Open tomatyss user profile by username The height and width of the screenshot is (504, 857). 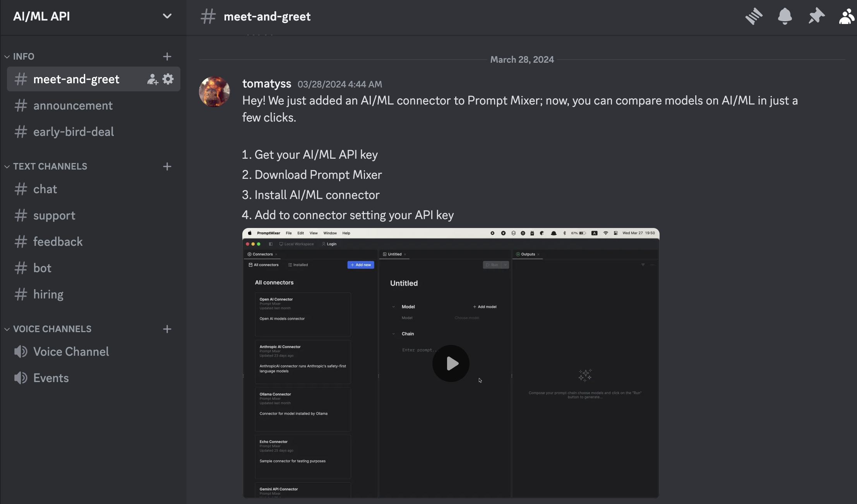click(x=266, y=84)
